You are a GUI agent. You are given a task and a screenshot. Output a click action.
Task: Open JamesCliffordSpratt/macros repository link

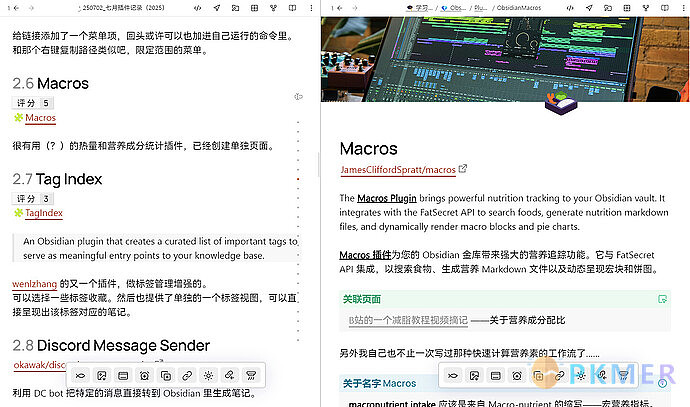[x=398, y=170]
